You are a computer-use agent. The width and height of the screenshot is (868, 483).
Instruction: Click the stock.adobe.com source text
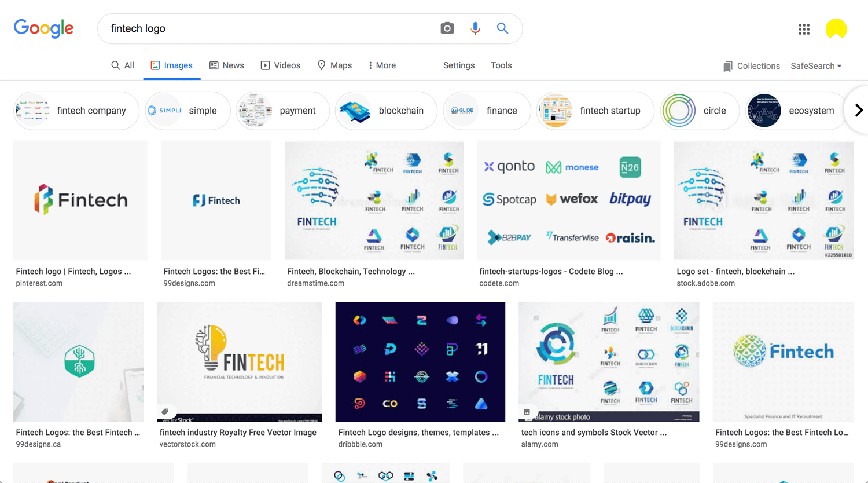(705, 283)
